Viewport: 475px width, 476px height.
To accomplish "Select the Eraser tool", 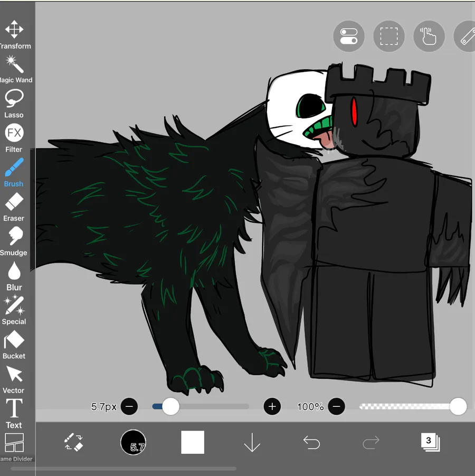I will pyautogui.click(x=14, y=207).
